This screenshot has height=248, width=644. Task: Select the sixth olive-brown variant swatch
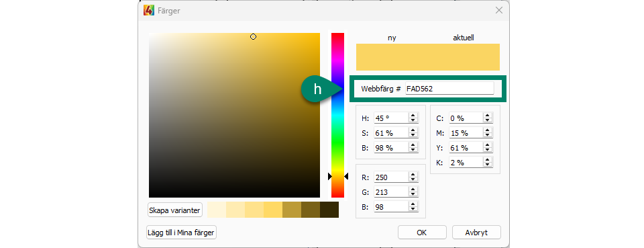point(311,210)
